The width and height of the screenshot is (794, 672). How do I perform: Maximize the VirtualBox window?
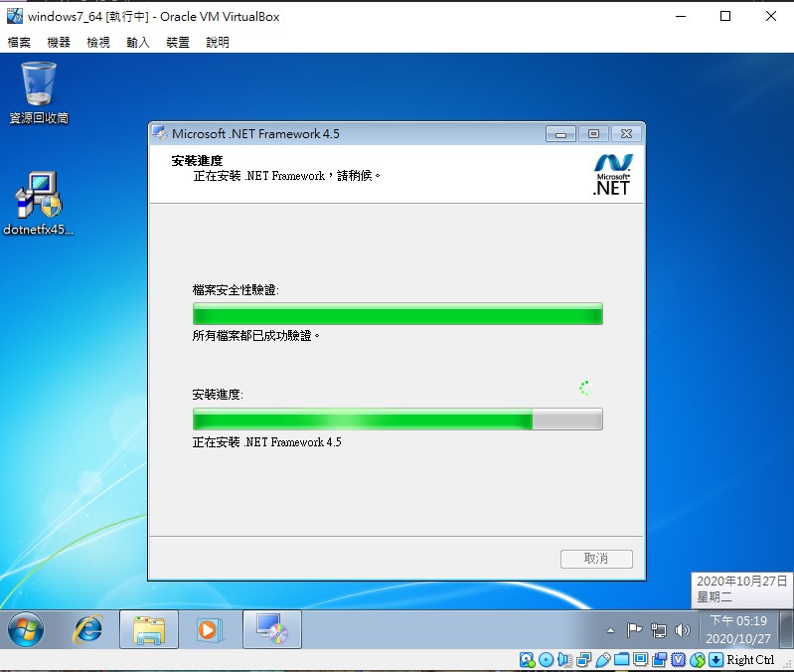[725, 16]
